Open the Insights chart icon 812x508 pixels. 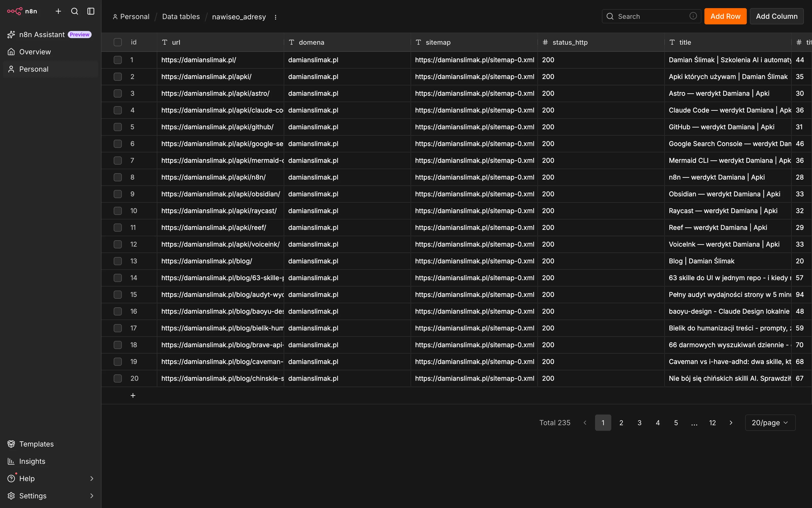11,461
